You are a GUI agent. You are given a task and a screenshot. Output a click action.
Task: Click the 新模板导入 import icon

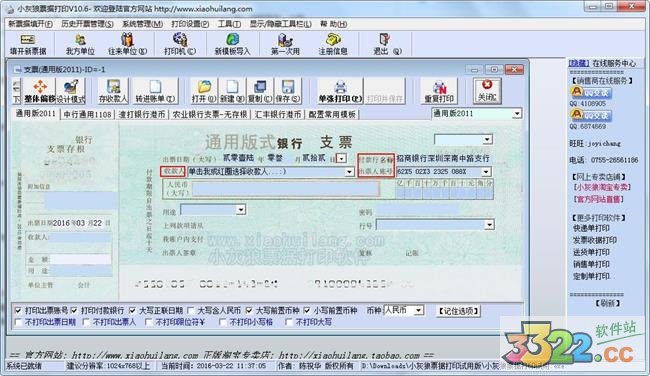[232, 45]
